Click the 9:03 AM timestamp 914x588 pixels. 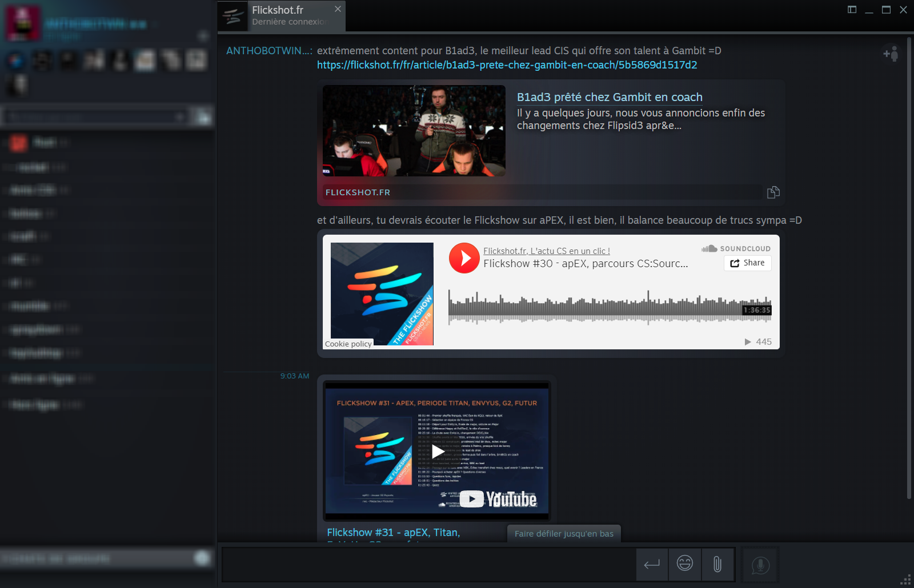[x=295, y=376]
